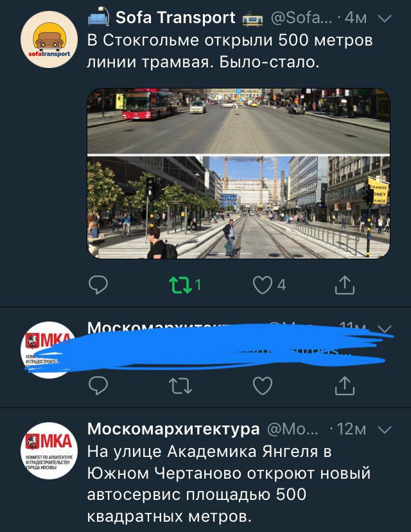Share the scribbled-out Москомархитектура tweet
The height and width of the screenshot is (532, 411).
point(345,386)
